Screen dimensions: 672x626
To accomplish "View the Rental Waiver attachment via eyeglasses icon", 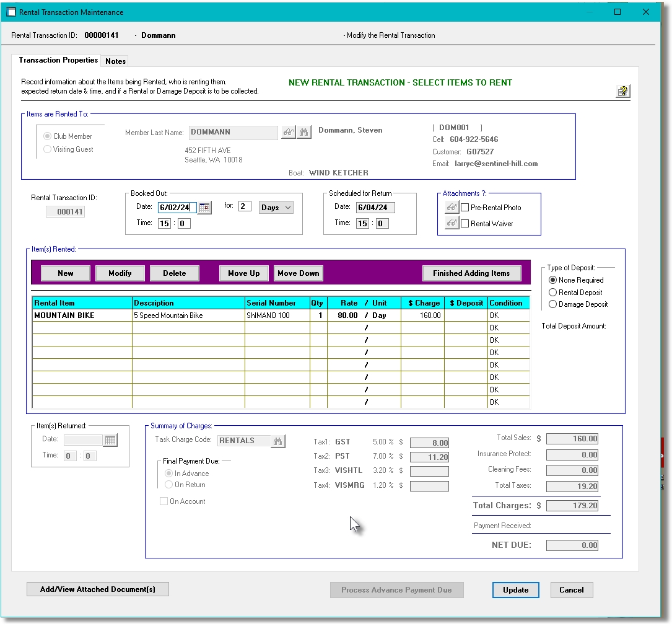I will pos(450,223).
